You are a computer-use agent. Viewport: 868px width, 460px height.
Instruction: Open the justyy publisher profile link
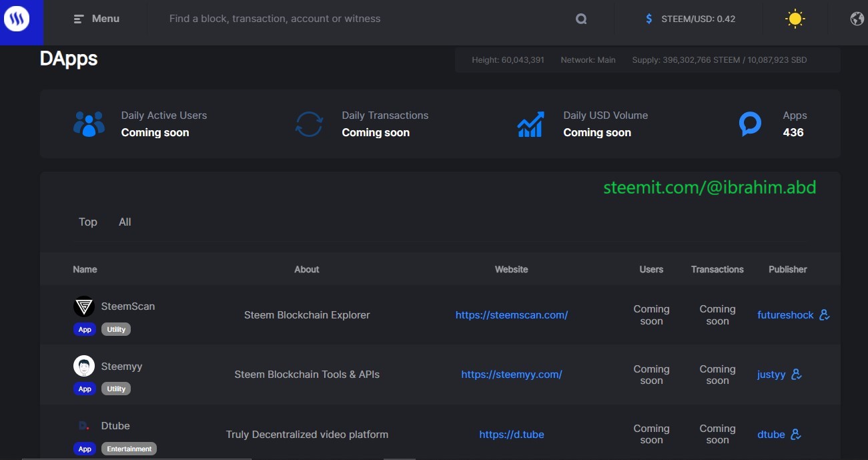click(771, 375)
